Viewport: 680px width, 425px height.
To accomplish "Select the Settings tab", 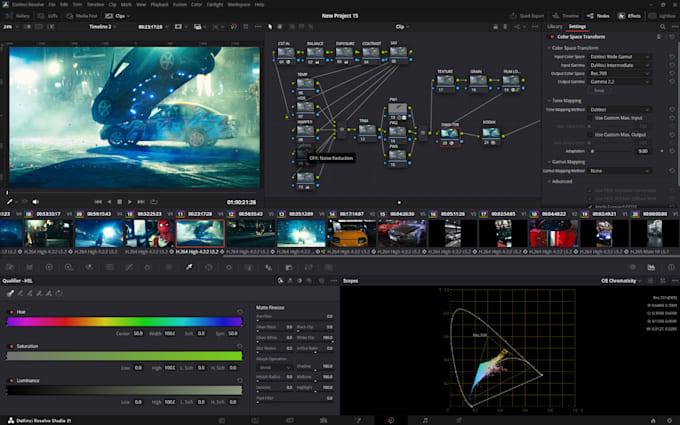I will pos(577,26).
